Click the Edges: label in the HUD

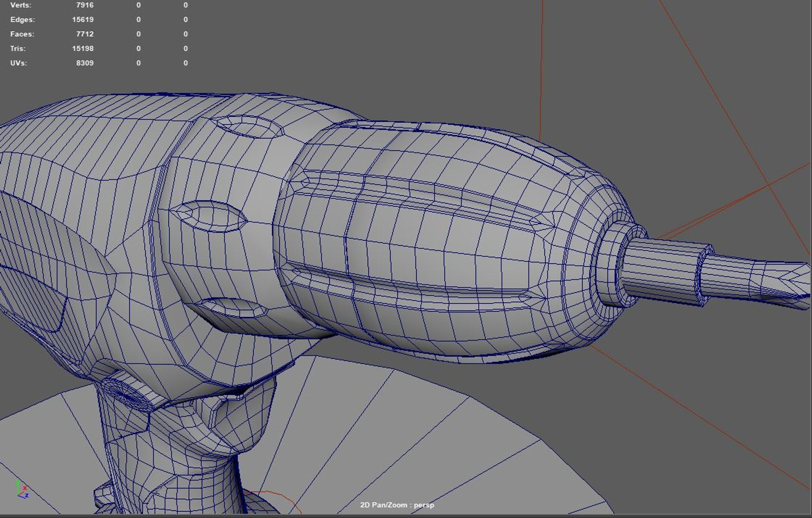click(x=23, y=20)
